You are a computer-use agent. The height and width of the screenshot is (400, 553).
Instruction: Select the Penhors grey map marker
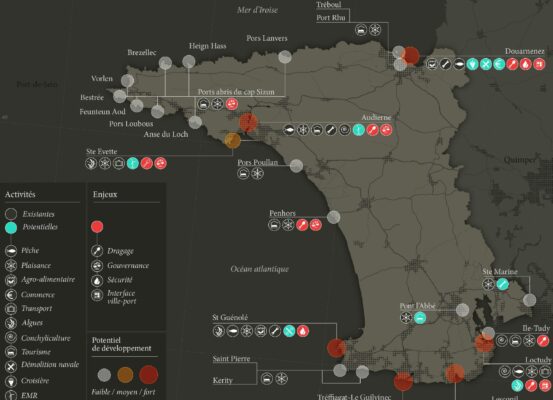pyautogui.click(x=333, y=217)
